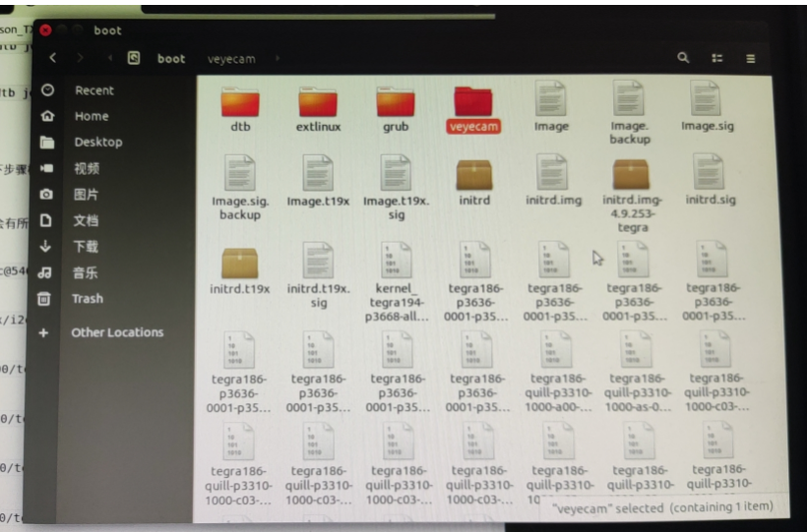Select the Image.sig file
Screen dimensions: 807x532
pos(707,107)
